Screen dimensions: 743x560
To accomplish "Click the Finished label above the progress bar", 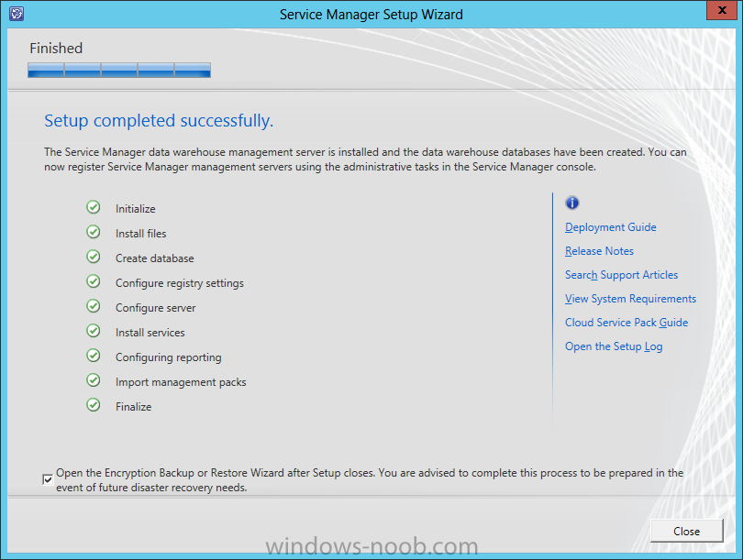I will (56, 49).
